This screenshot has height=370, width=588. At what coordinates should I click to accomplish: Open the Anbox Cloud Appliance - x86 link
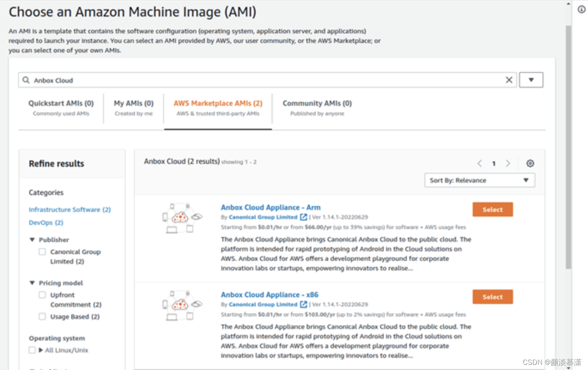(x=270, y=294)
